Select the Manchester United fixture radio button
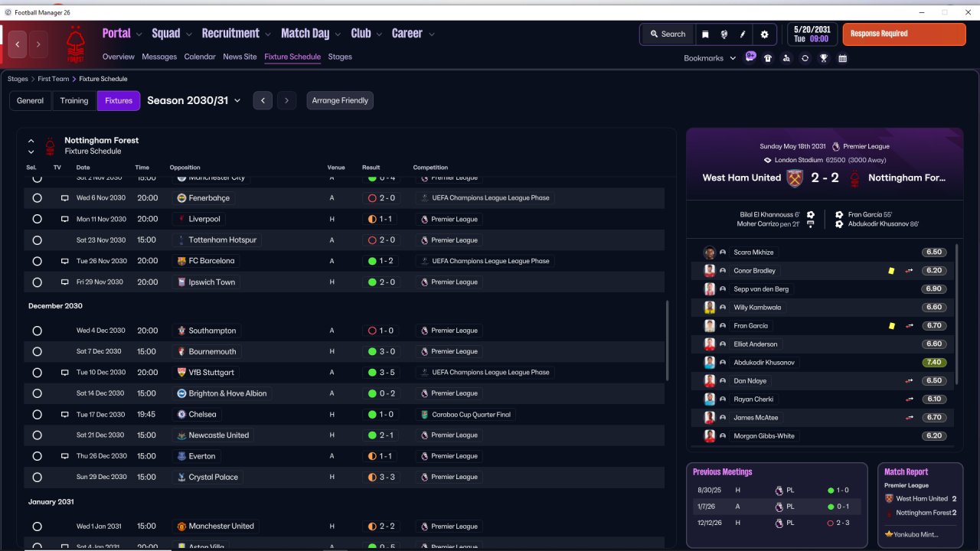Image resolution: width=980 pixels, height=551 pixels. (x=37, y=527)
